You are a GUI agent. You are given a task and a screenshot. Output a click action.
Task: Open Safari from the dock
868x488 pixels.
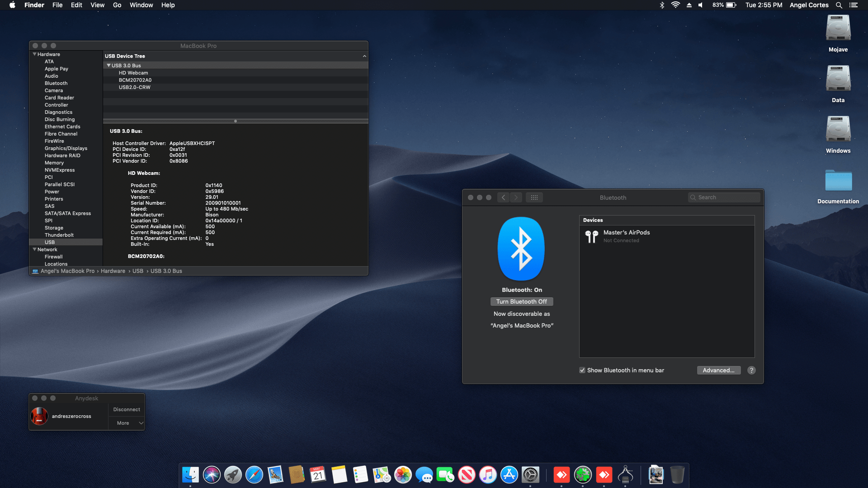pos(254,475)
